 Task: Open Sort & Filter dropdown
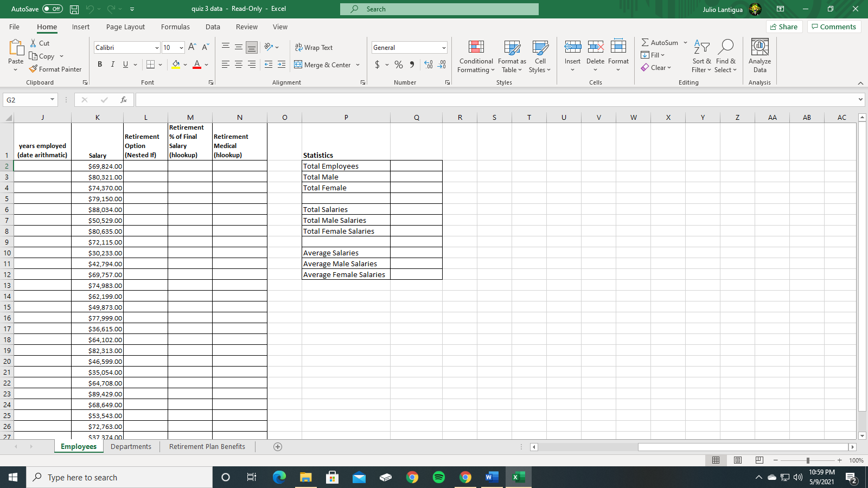click(701, 56)
